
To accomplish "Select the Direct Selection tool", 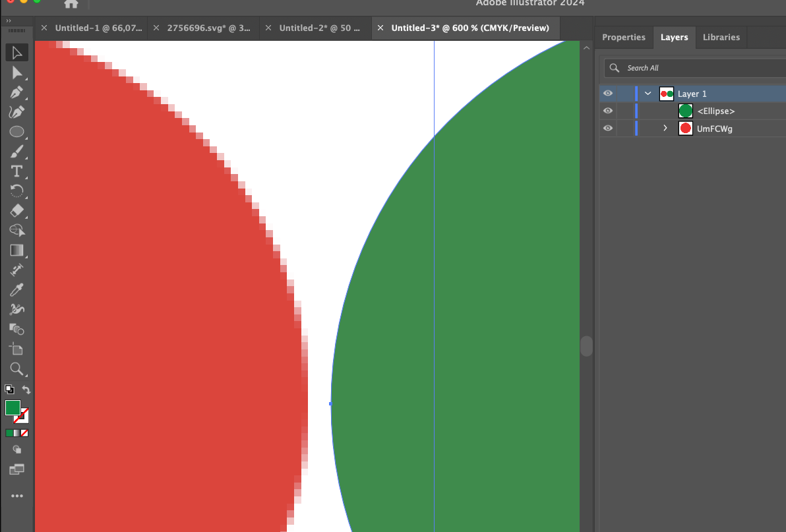I will pyautogui.click(x=16, y=73).
